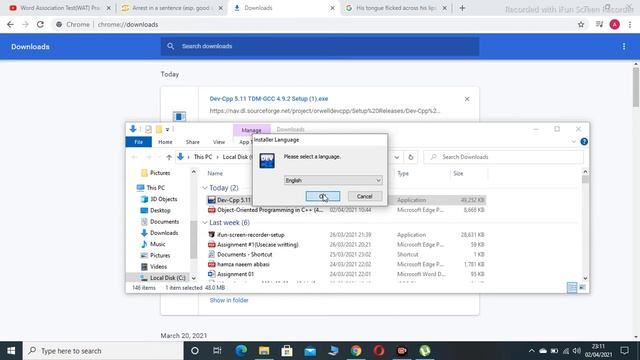Screen dimensions: 640x360
Task: Search downloads field in Chrome
Action: pos(320,46)
